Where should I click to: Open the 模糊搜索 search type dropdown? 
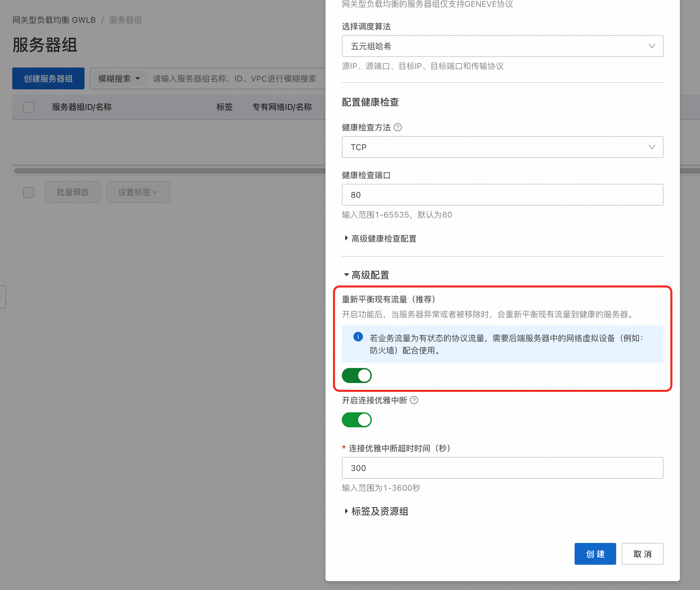coord(119,79)
